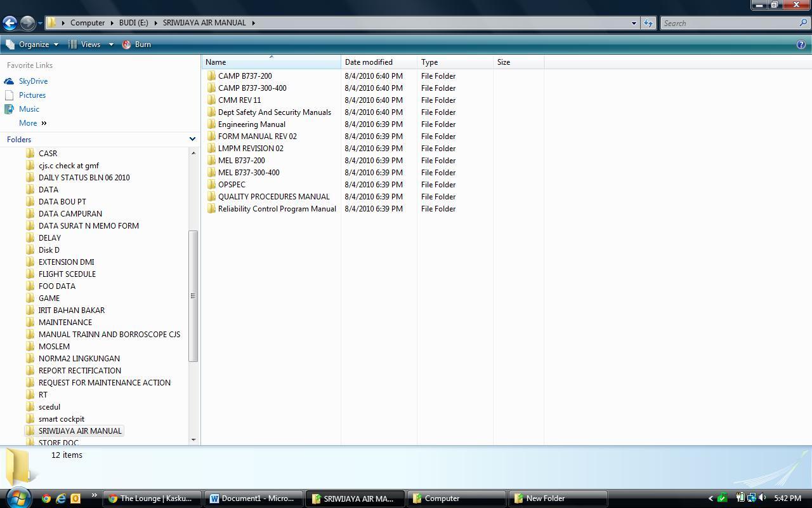This screenshot has height=508, width=812.
Task: Select the LMPM REVISION 02 folder
Action: coord(251,149)
